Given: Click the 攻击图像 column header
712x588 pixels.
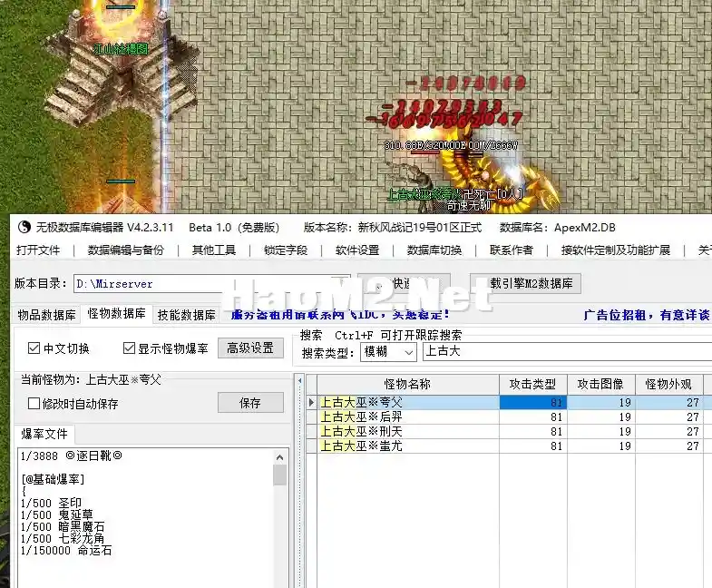Looking at the screenshot, I should point(601,385).
